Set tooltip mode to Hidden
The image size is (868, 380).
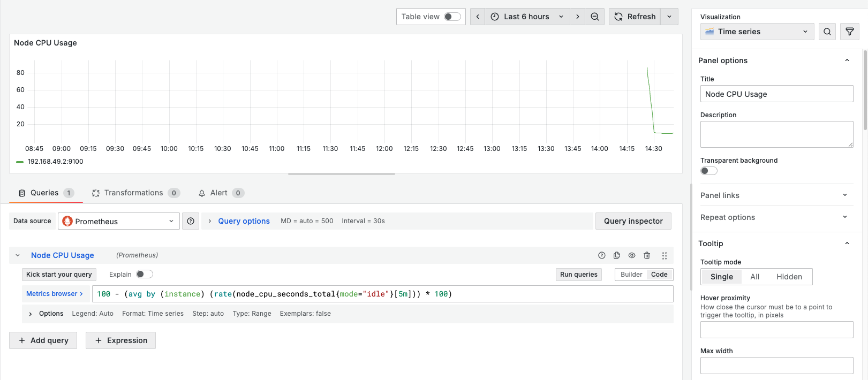coord(789,277)
